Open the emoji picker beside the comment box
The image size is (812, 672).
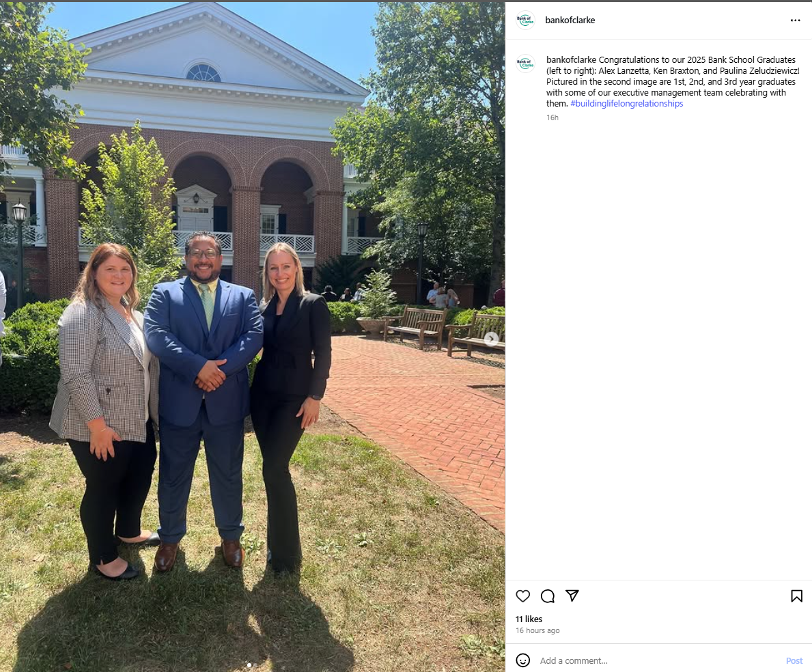click(x=523, y=660)
